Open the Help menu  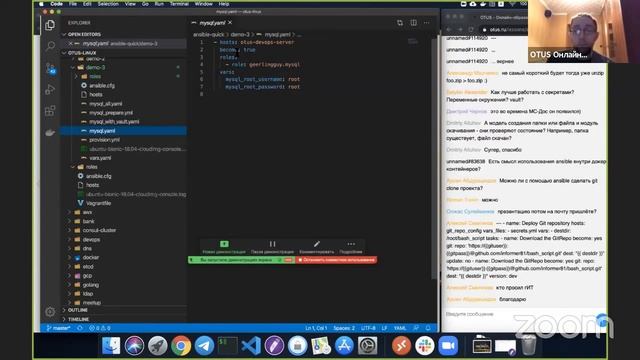click(224, 4)
